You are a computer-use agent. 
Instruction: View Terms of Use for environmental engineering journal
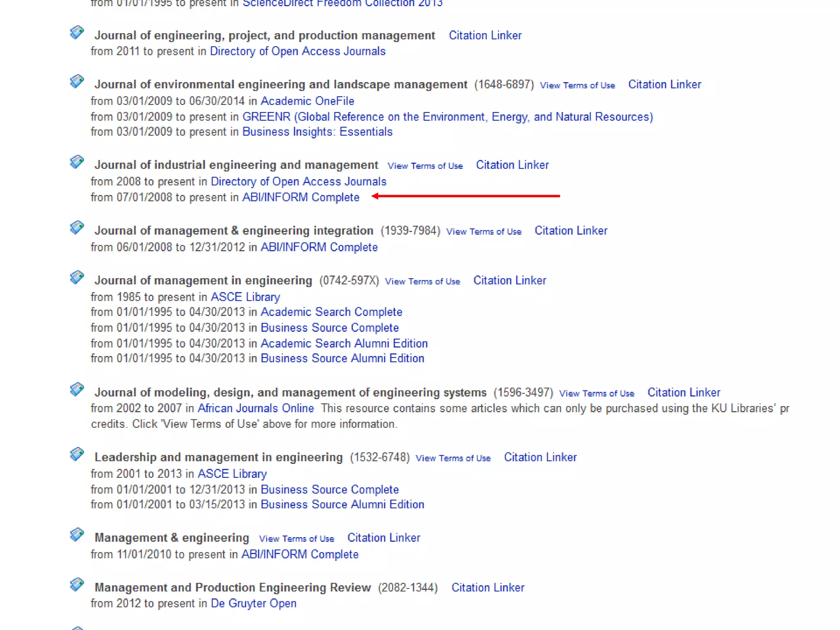[577, 85]
